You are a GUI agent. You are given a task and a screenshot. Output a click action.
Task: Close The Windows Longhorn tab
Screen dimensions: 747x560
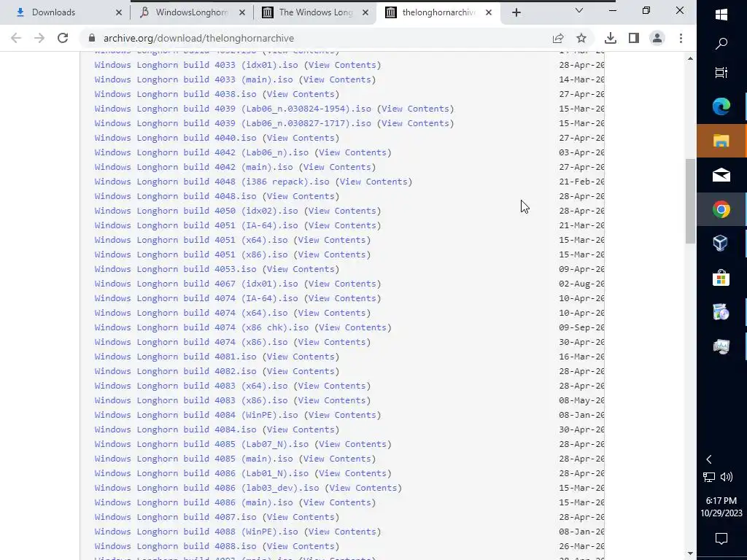[x=365, y=12]
